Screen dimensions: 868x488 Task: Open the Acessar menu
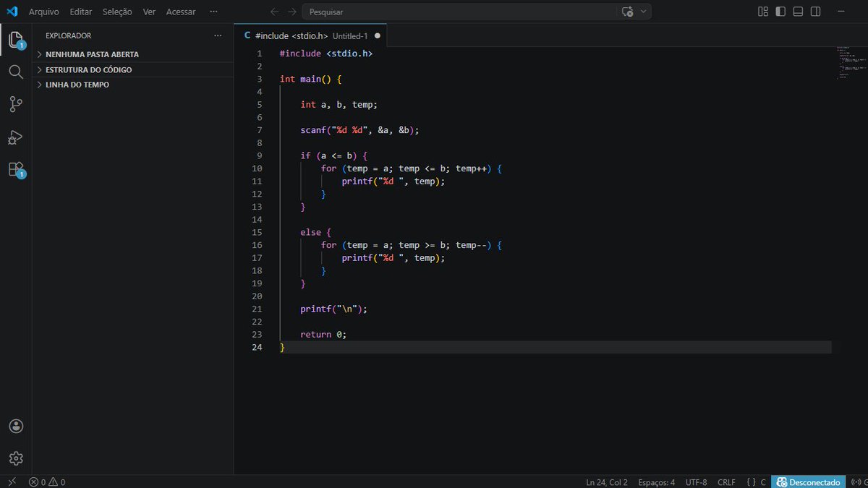181,12
